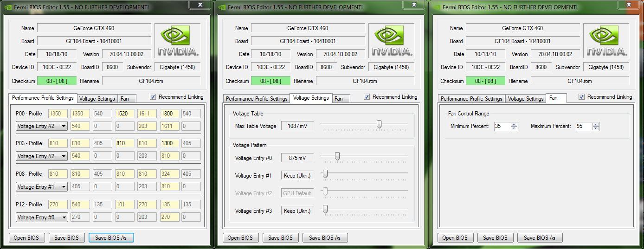This screenshot has width=644, height=249.
Task: Click the Version field 70.04.1B.00.02 in the middle window
Action: click(x=341, y=54)
